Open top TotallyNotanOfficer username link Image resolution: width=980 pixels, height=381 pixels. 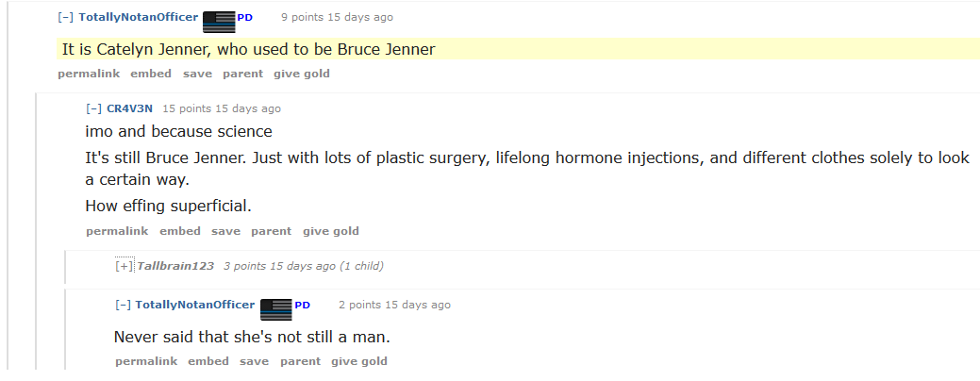point(139,18)
